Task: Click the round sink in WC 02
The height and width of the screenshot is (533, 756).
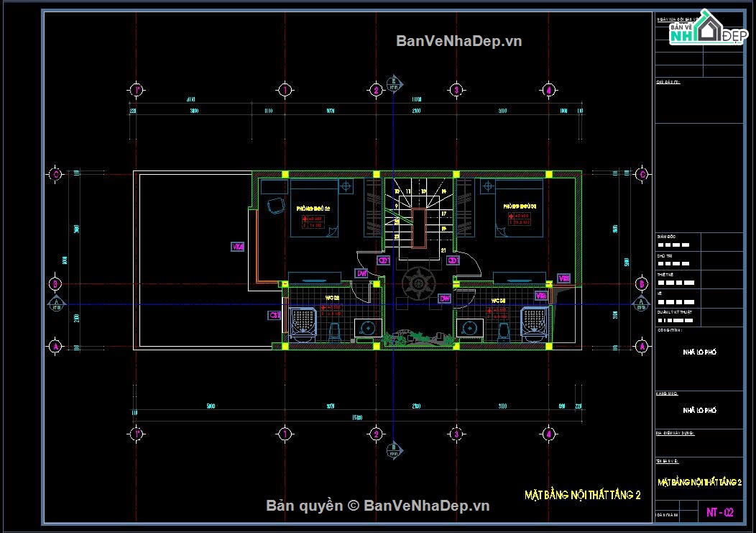Action: click(x=367, y=329)
